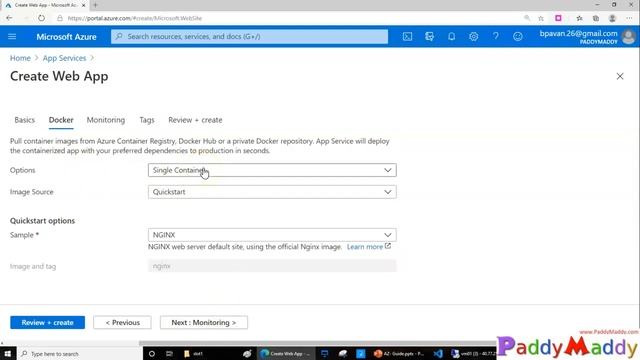Viewport: 640px width, 360px height.
Task: Select the Docker tab
Action: tap(61, 120)
